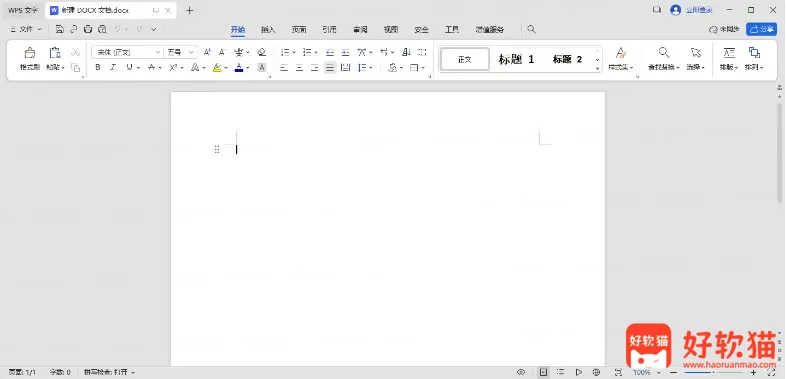Click the Share (分享) button
The width and height of the screenshot is (786, 379).
[761, 30]
